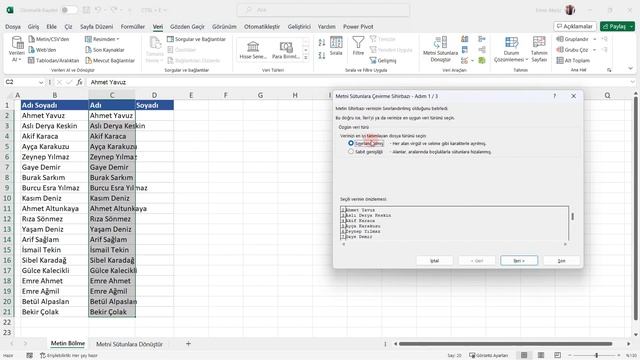Click the sort Z to A icon
The height and width of the screenshot is (360, 640).
click(x=322, y=55)
